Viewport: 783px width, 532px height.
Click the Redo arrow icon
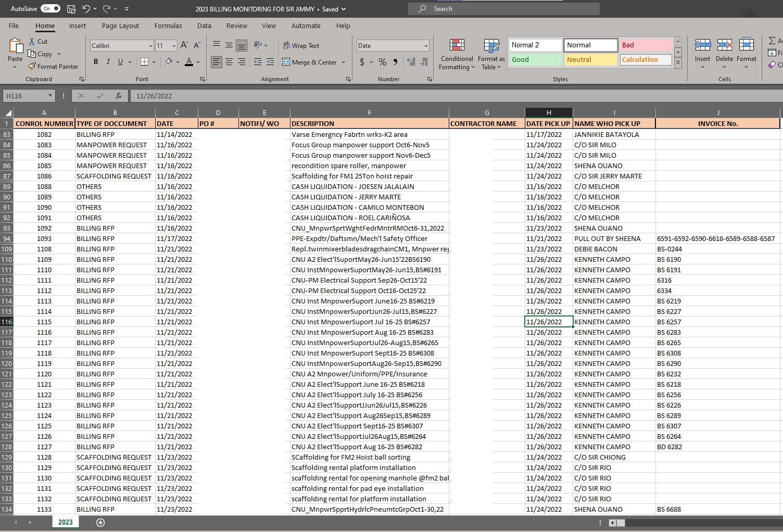point(107,9)
